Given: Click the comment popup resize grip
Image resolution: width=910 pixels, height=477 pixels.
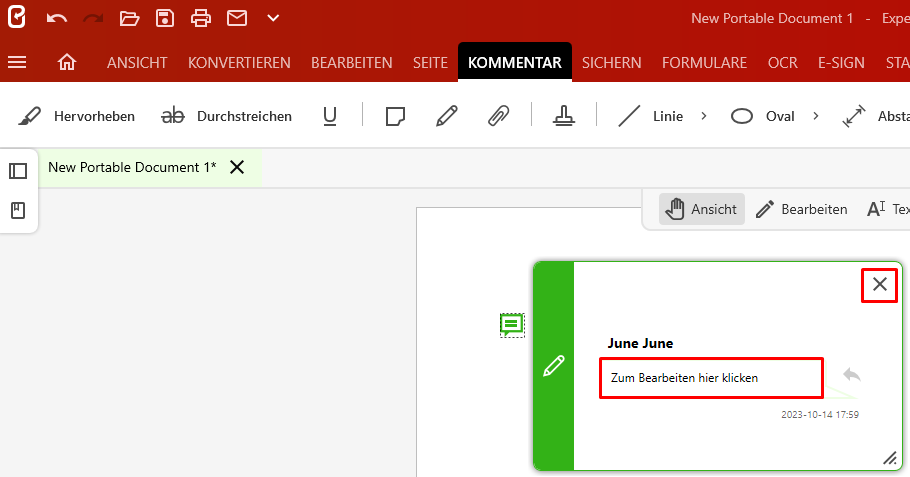Looking at the screenshot, I should [890, 458].
